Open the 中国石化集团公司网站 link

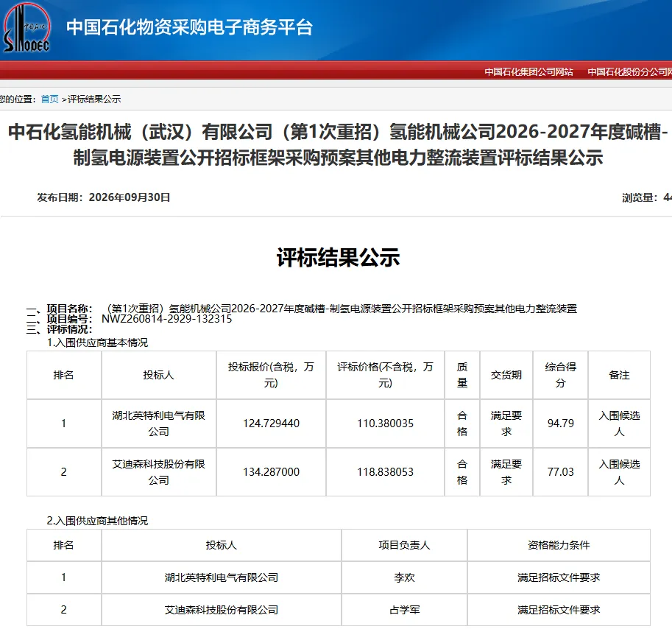click(528, 72)
